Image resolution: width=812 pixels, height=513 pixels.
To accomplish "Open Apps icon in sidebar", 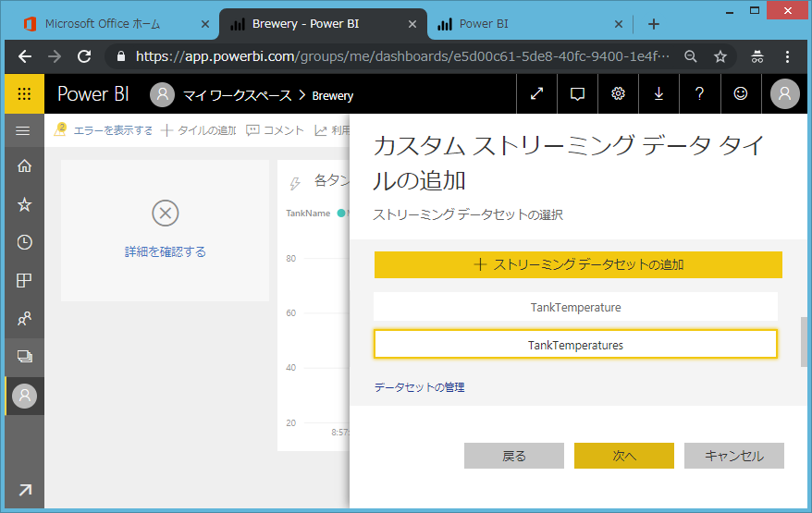I will 24,280.
